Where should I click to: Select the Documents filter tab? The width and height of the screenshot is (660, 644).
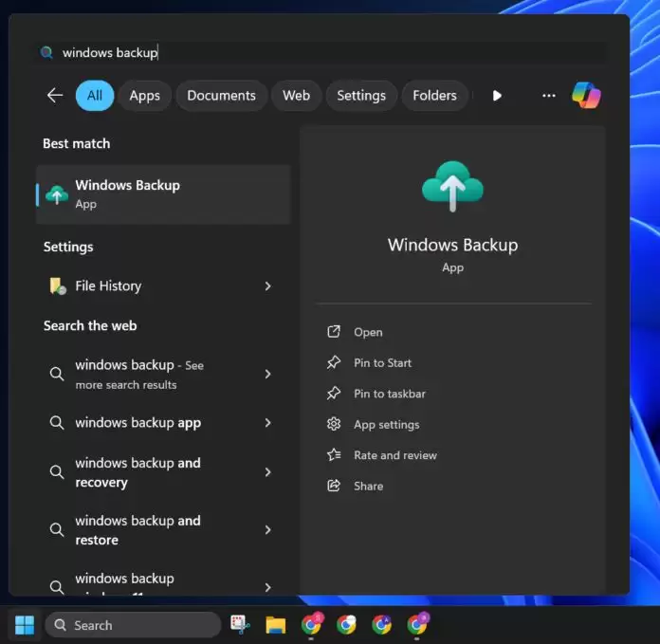point(221,96)
